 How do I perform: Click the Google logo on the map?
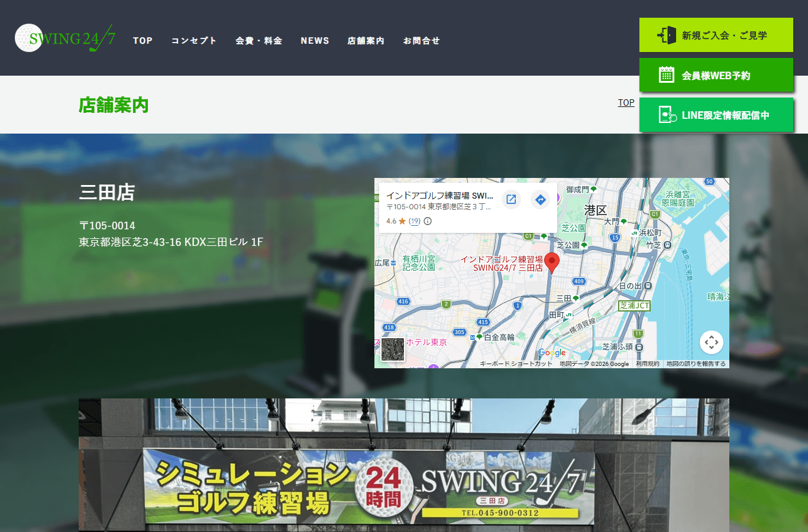tap(552, 353)
